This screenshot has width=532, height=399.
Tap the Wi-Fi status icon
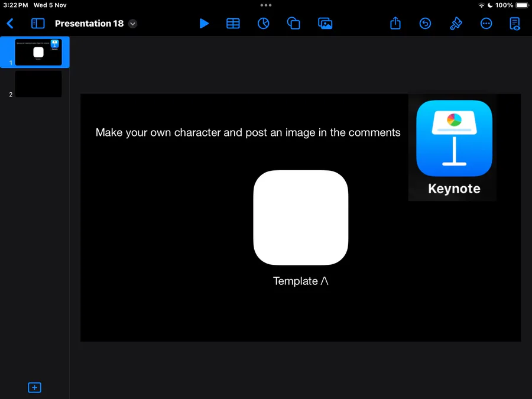[481, 5]
